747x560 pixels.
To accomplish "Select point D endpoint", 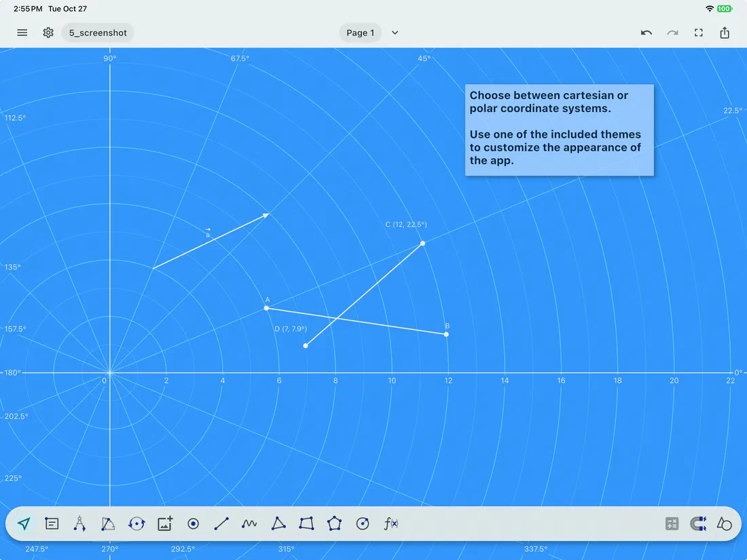I will pos(306,346).
